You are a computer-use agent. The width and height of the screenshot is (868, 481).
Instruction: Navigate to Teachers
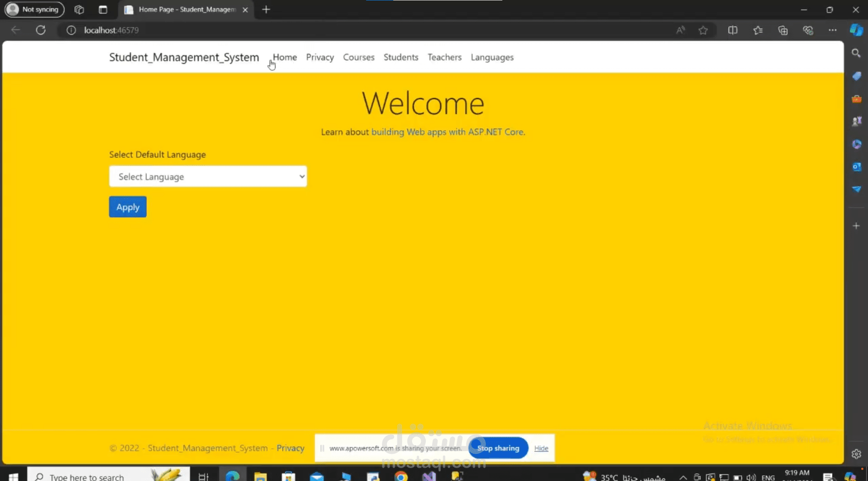point(444,57)
